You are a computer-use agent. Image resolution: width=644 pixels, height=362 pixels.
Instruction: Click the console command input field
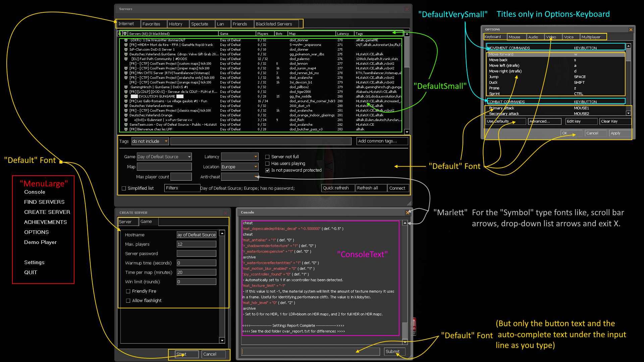click(x=310, y=351)
